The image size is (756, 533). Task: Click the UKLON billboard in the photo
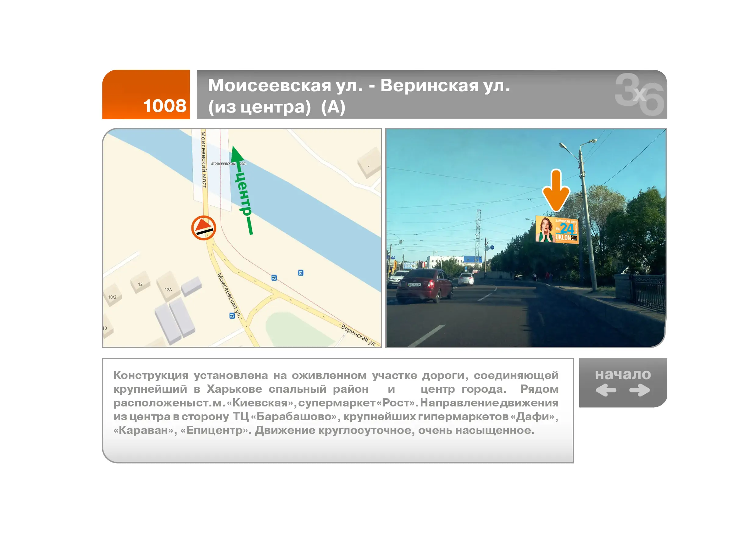point(557,230)
